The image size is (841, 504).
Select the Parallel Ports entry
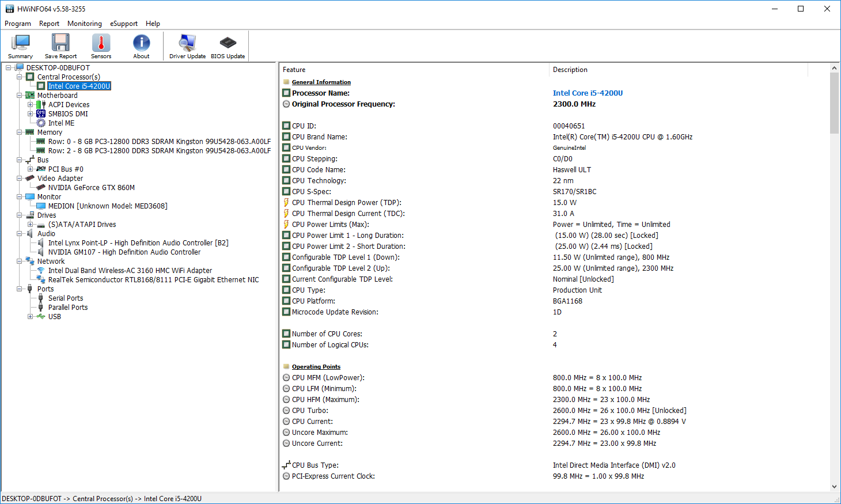click(x=68, y=308)
